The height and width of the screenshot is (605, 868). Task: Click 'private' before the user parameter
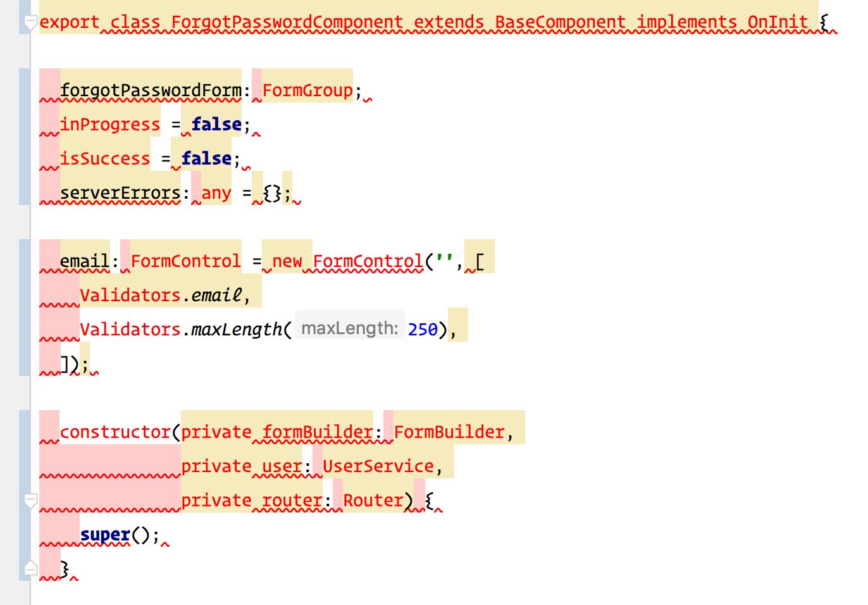tap(216, 466)
